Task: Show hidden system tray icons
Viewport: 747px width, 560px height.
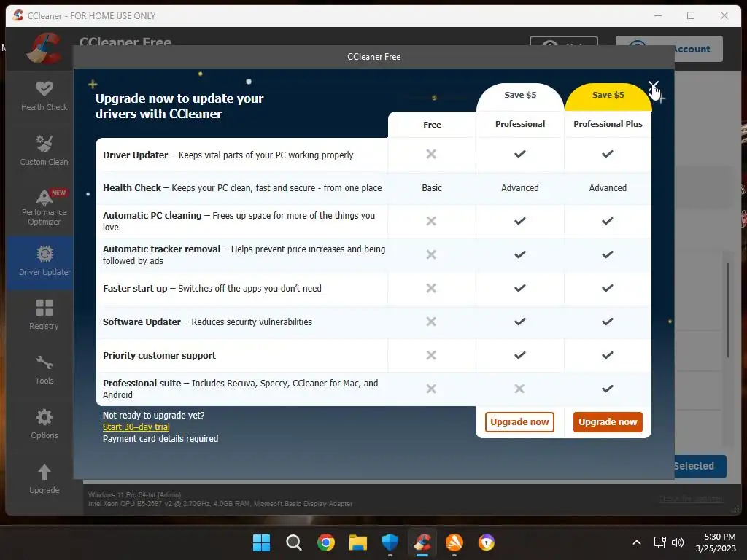Action: click(x=636, y=542)
